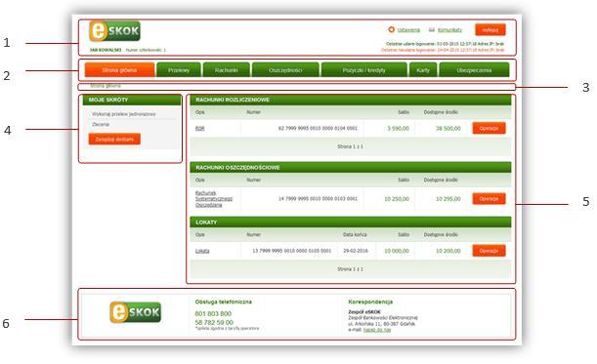The width and height of the screenshot is (597, 364).
Task: Click the Rachunki rozliczeniowe section header
Action: 351,100
